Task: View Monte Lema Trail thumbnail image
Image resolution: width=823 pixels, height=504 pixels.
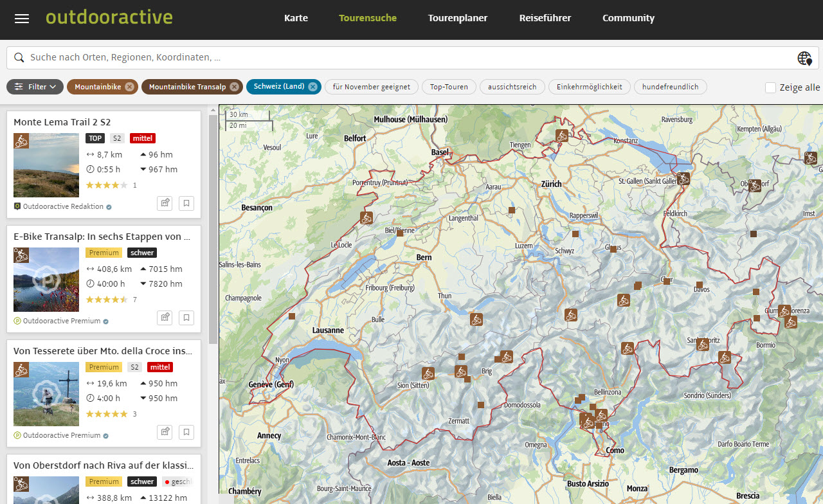Action: coord(46,165)
